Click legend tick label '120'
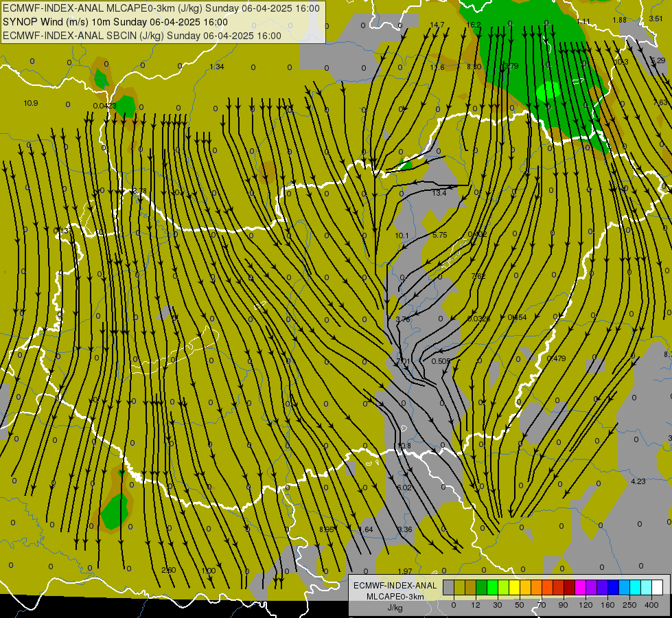The width and height of the screenshot is (672, 618). click(x=586, y=605)
